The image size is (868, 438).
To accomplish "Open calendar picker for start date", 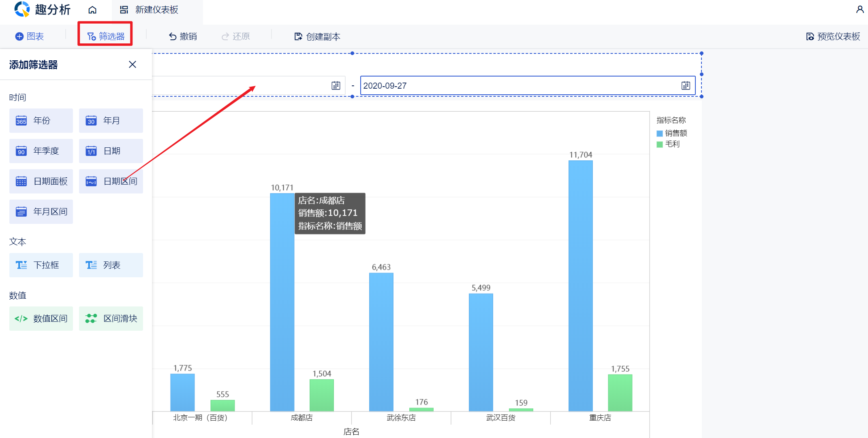I will tap(336, 86).
